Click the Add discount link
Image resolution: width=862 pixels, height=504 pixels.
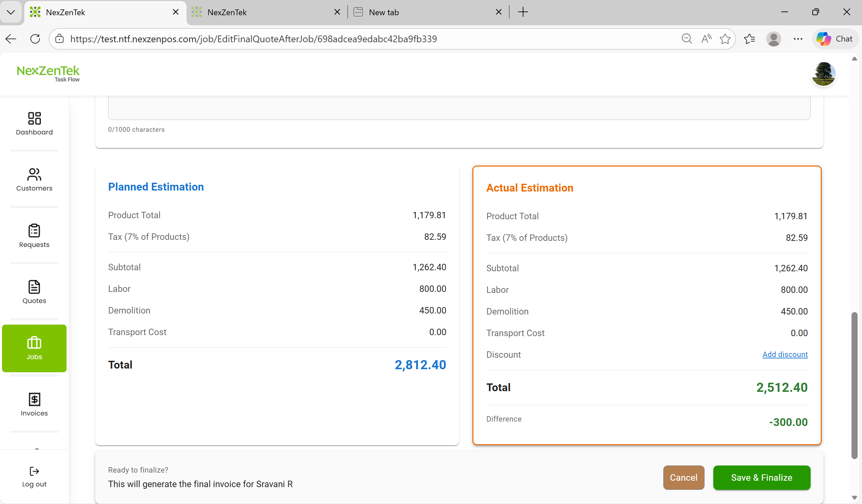(785, 355)
